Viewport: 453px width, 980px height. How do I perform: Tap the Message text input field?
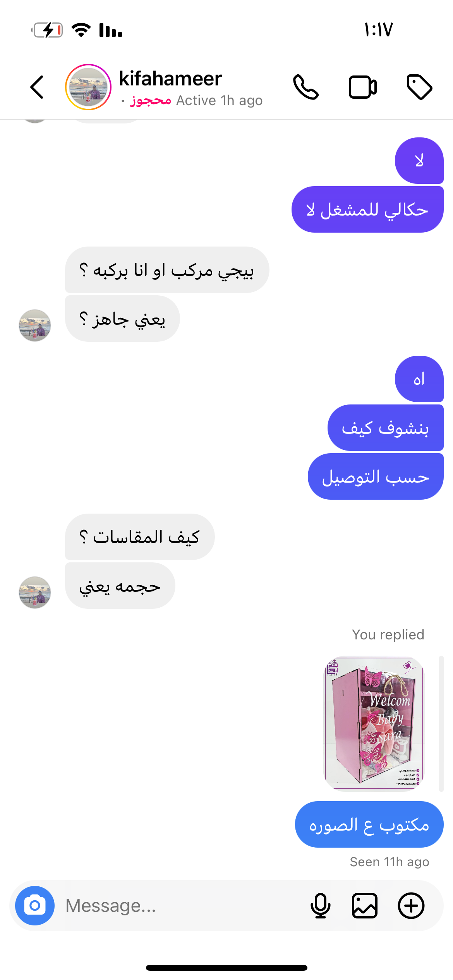coord(182,906)
